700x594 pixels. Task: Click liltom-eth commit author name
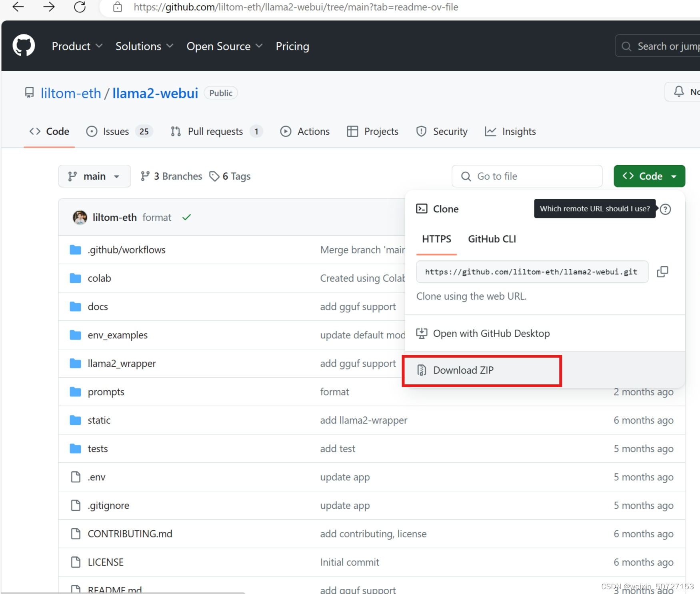pos(115,217)
